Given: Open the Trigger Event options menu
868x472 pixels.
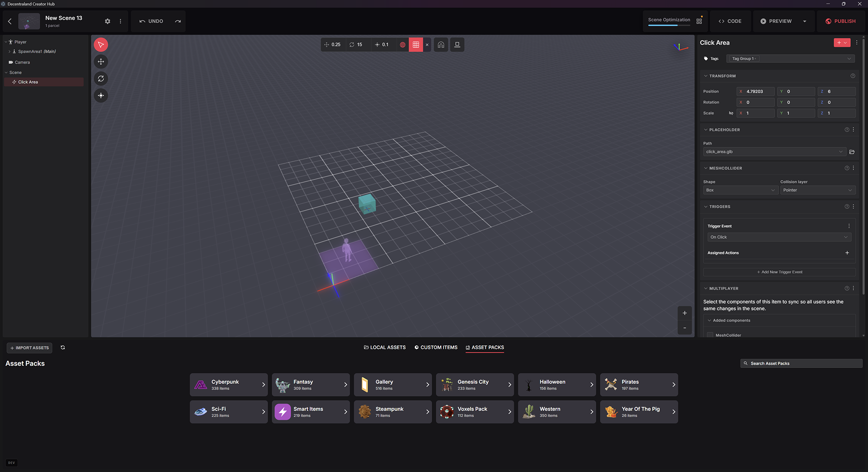Looking at the screenshot, I should coord(849,226).
